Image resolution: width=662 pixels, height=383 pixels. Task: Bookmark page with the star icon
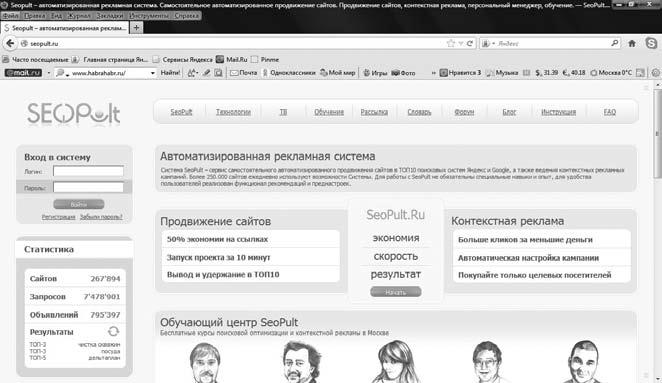[x=451, y=43]
